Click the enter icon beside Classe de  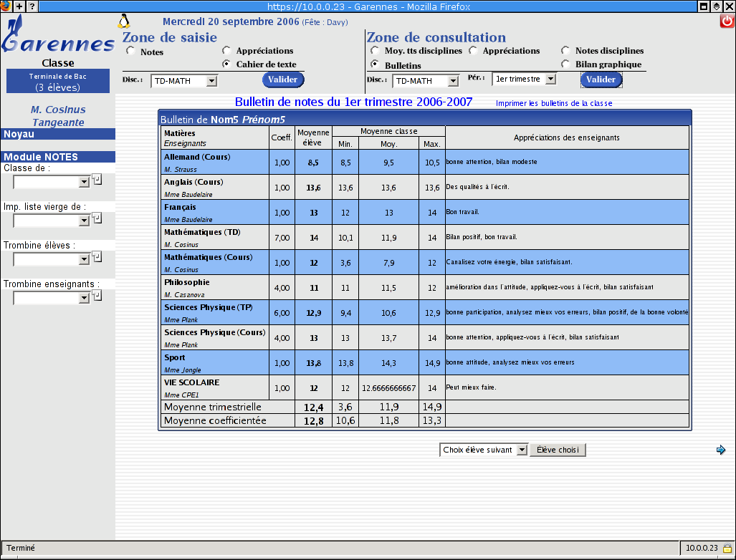(97, 179)
